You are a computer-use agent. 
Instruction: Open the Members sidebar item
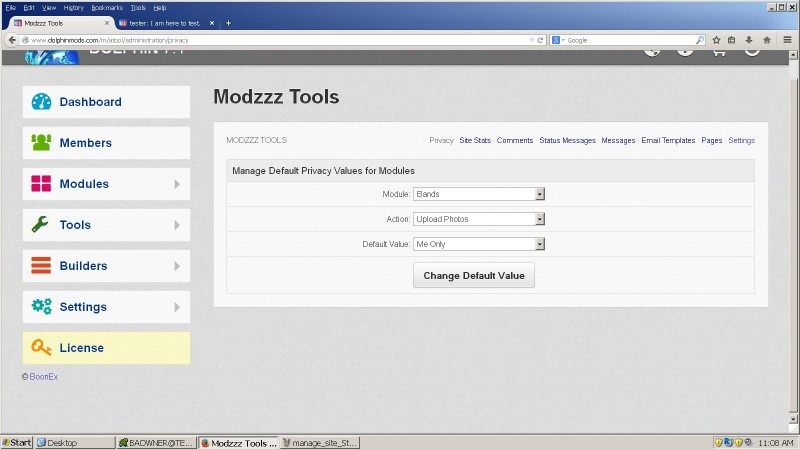pyautogui.click(x=106, y=143)
